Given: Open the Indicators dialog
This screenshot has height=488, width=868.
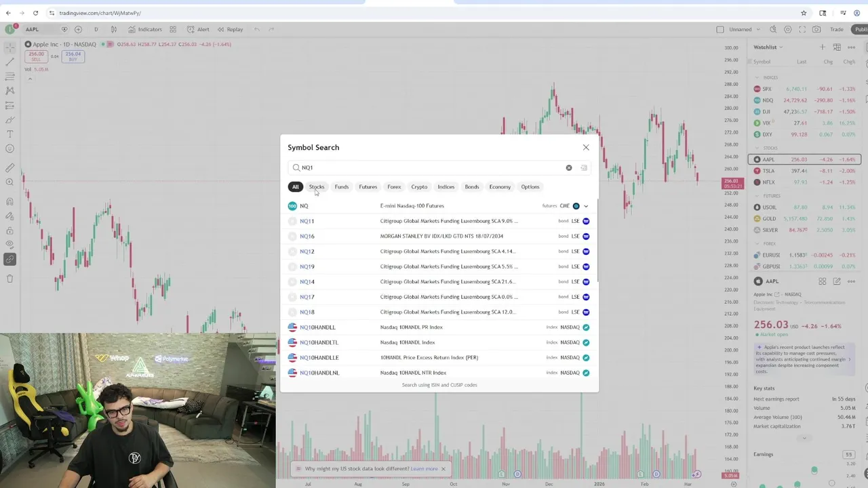Looking at the screenshot, I should [145, 29].
